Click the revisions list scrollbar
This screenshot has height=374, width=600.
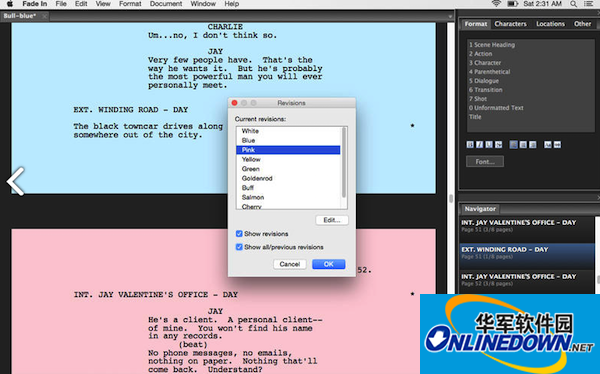point(344,163)
